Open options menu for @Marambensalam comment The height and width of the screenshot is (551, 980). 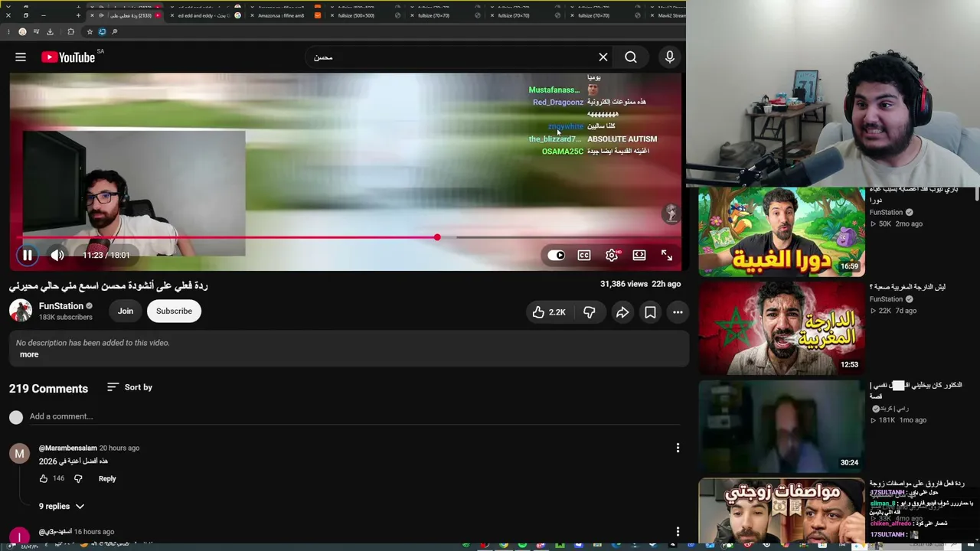coord(678,448)
